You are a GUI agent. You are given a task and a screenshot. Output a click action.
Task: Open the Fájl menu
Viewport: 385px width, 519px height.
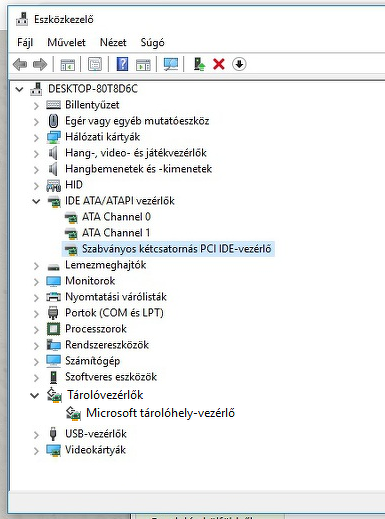(x=25, y=42)
